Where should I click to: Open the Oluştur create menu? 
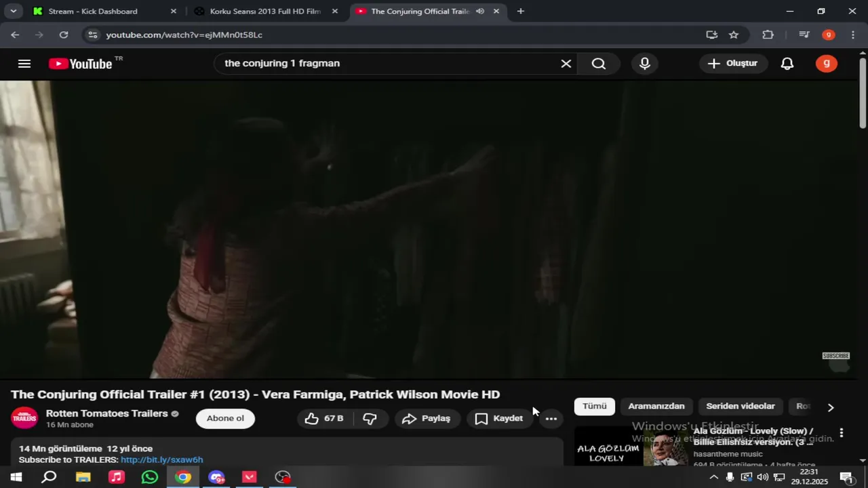[x=733, y=64]
